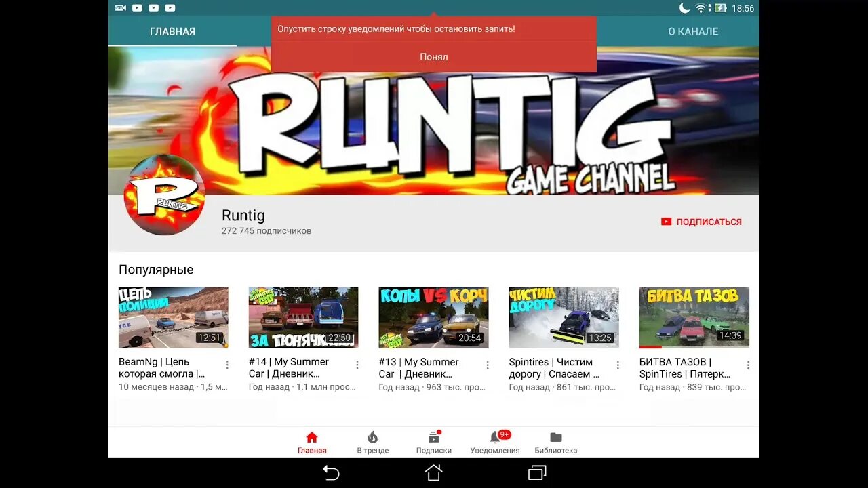Click the 18:56 clock in status bar
Viewport: 868px width, 488px height.
743,8
